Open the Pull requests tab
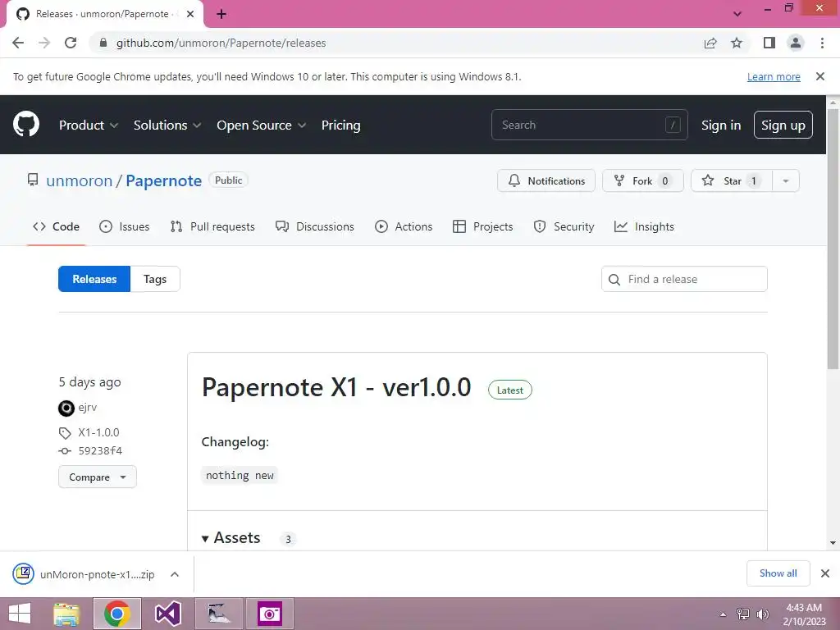The width and height of the screenshot is (840, 630). click(x=212, y=226)
